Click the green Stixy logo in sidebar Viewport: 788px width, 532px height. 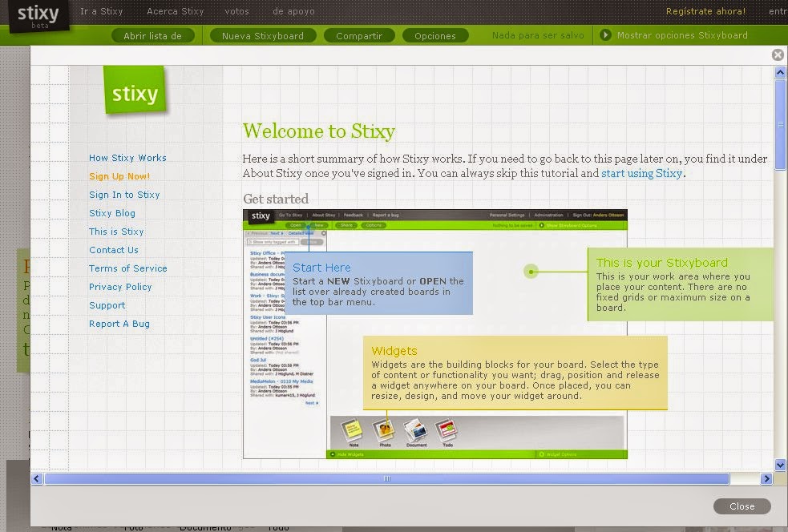point(135,91)
